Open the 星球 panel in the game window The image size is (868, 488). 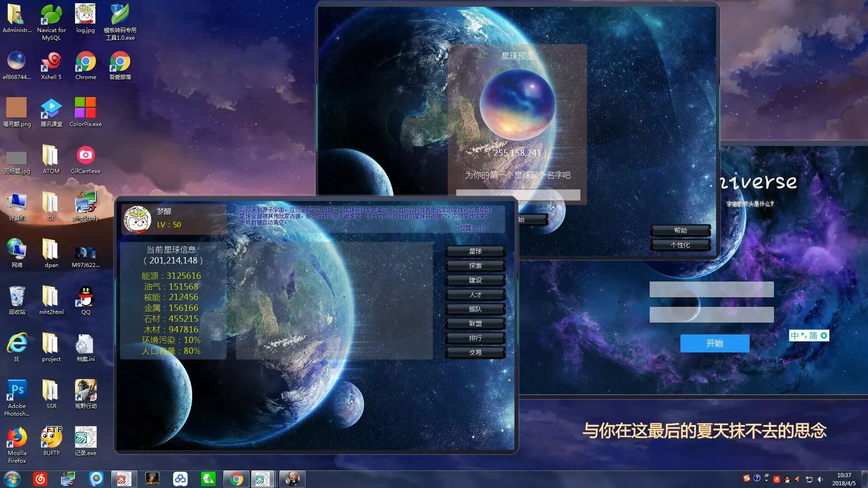(475, 251)
